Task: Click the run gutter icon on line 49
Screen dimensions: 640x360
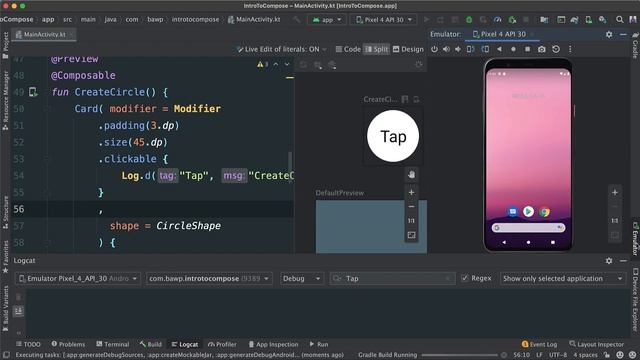Action: pyautogui.click(x=33, y=92)
